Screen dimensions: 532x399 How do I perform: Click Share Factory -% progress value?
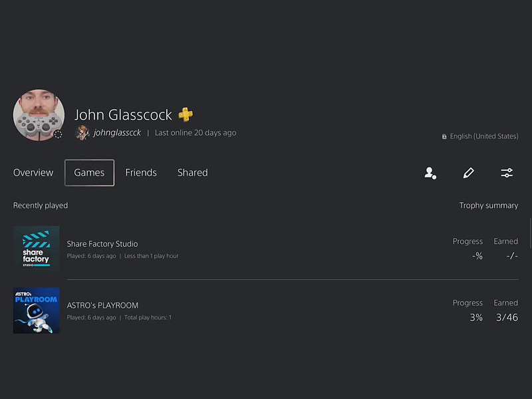[x=477, y=256]
